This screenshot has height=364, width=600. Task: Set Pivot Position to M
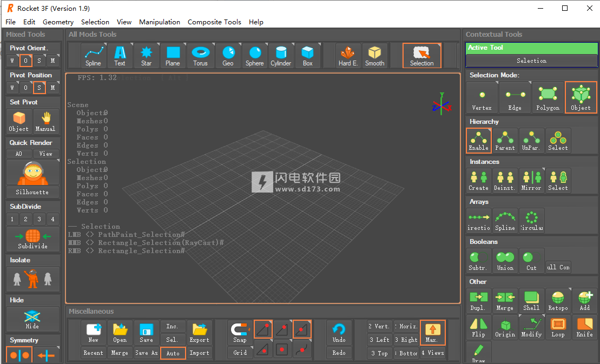pyautogui.click(x=52, y=88)
